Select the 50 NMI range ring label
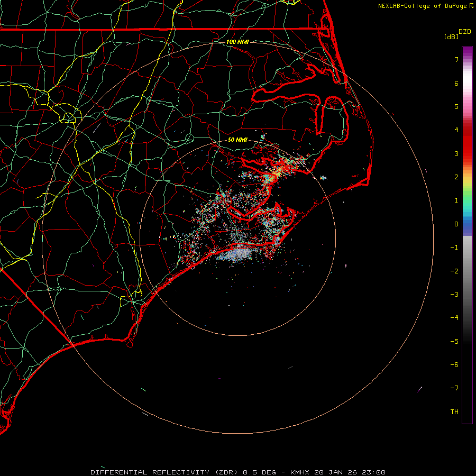 237,140
